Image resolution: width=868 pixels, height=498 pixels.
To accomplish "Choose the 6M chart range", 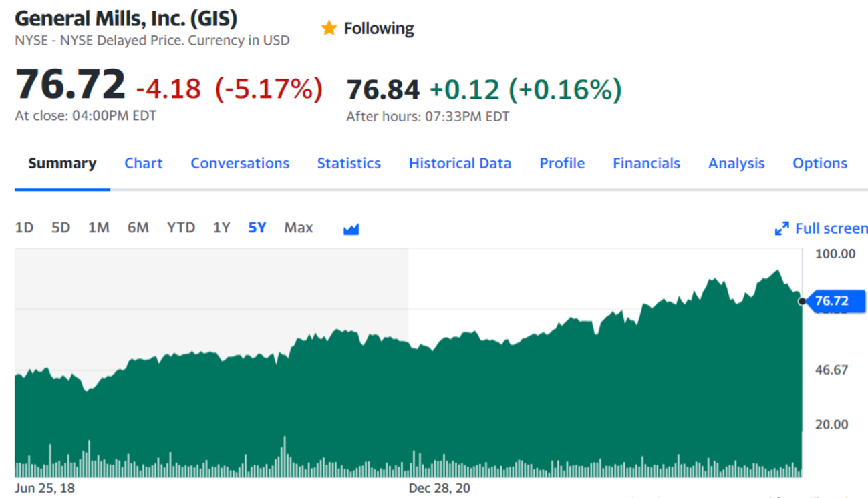I will tap(138, 228).
